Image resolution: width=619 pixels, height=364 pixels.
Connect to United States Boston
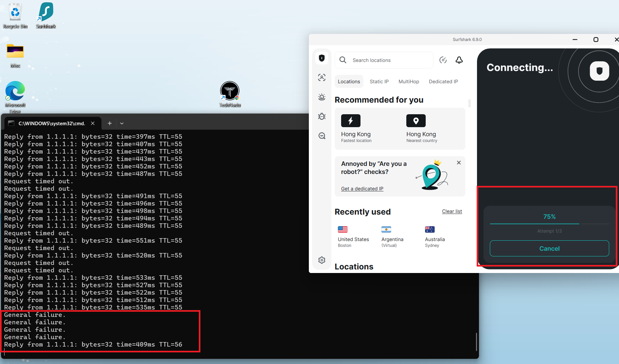(x=353, y=237)
